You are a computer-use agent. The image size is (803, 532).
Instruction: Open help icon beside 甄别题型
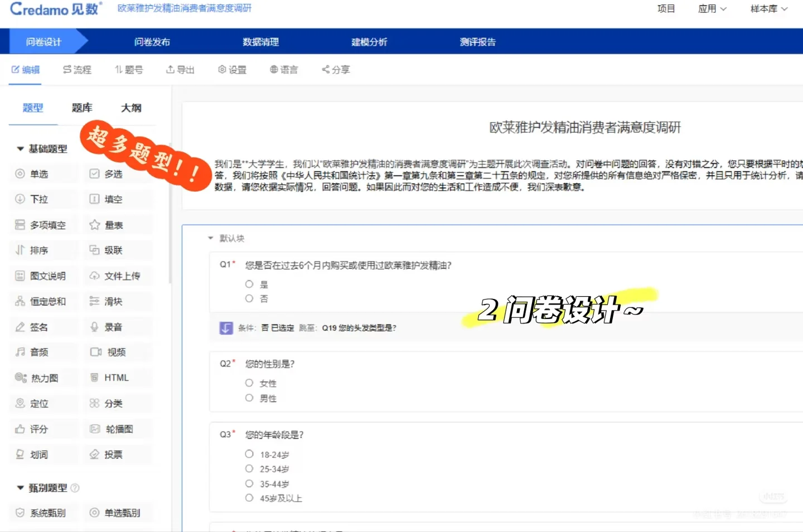(75, 488)
